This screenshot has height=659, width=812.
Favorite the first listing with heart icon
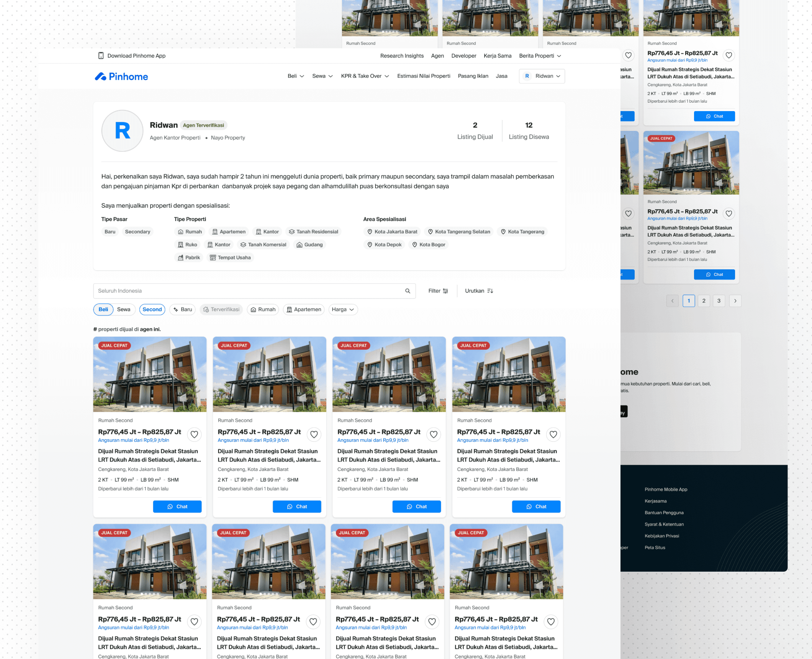(x=194, y=434)
